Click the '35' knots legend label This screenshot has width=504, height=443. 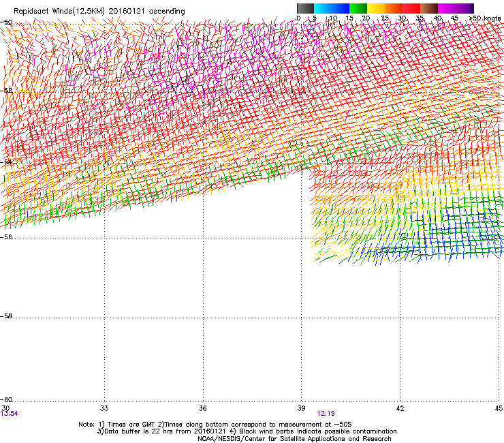click(x=420, y=18)
